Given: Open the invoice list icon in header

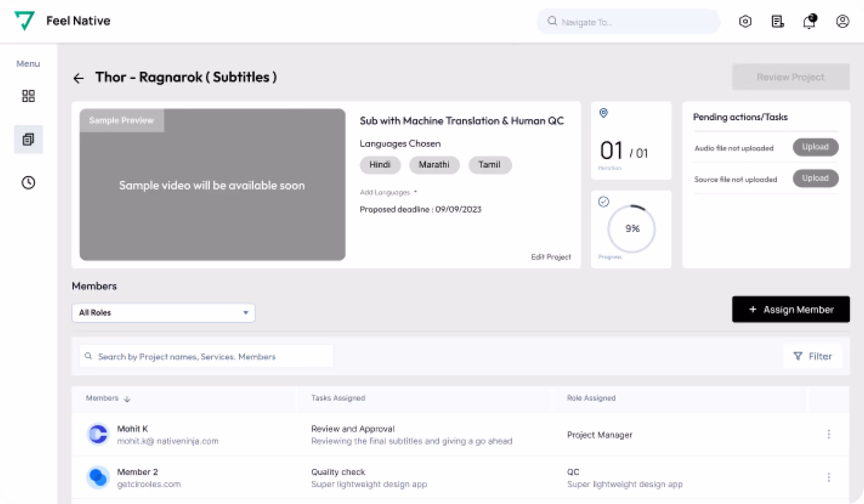Looking at the screenshot, I should pyautogui.click(x=777, y=21).
